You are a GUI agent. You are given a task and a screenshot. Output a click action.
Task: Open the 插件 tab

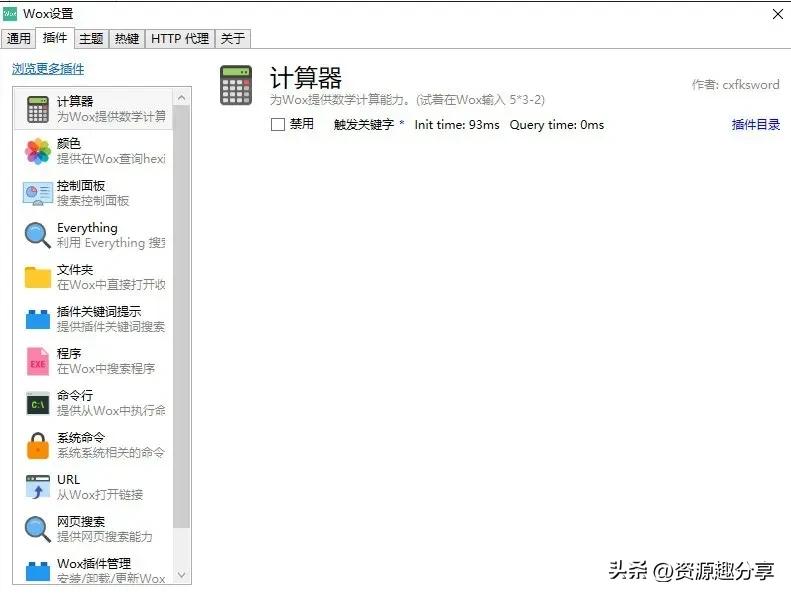click(x=55, y=38)
